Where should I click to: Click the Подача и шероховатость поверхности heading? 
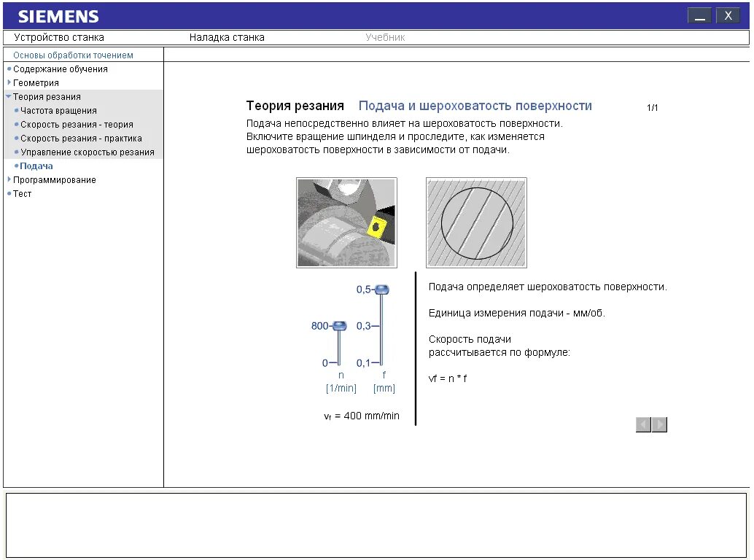click(x=475, y=106)
